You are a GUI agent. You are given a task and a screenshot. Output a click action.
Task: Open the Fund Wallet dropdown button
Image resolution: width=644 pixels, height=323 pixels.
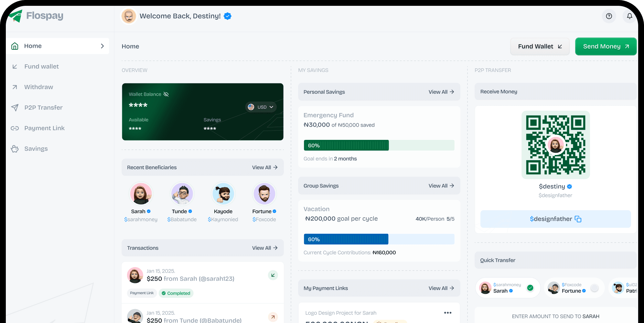click(x=540, y=46)
